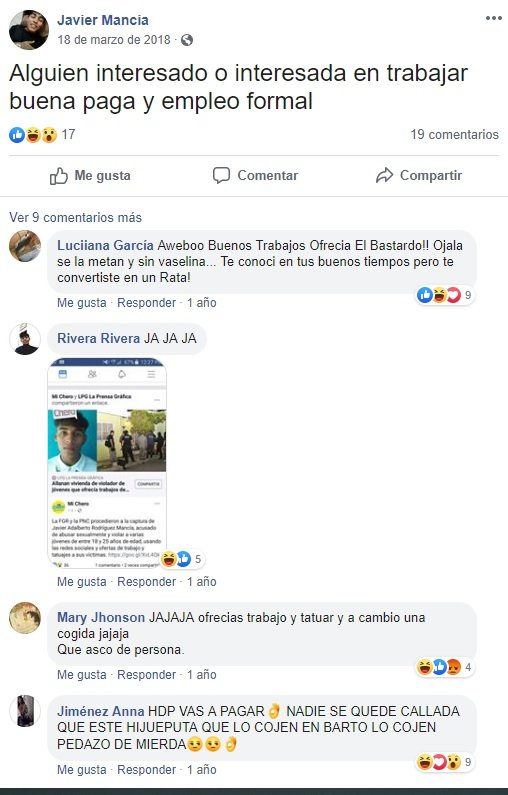Open the 19 comentarios link
This screenshot has height=795, width=508.
pyautogui.click(x=454, y=134)
